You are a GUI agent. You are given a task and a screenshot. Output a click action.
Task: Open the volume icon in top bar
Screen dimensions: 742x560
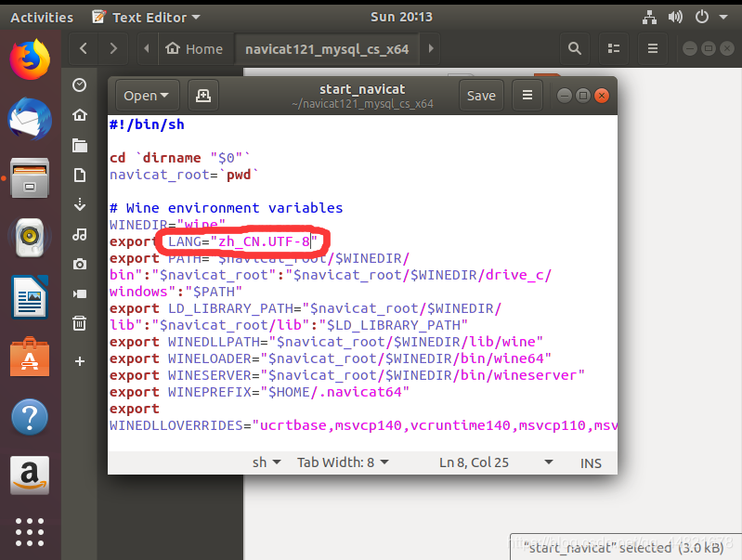click(675, 18)
